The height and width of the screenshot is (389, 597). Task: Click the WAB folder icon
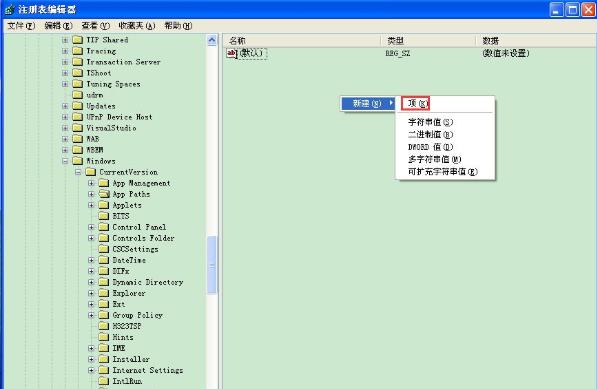pos(78,139)
